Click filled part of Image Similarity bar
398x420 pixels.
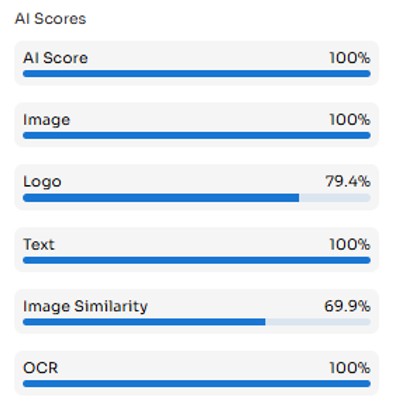click(144, 322)
